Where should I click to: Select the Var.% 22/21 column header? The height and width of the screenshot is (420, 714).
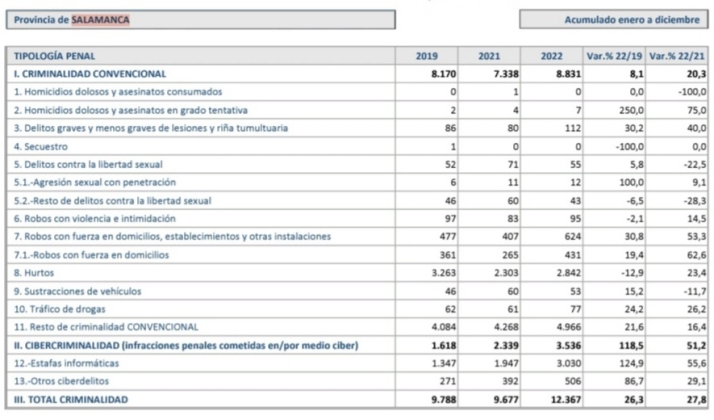pyautogui.click(x=674, y=56)
